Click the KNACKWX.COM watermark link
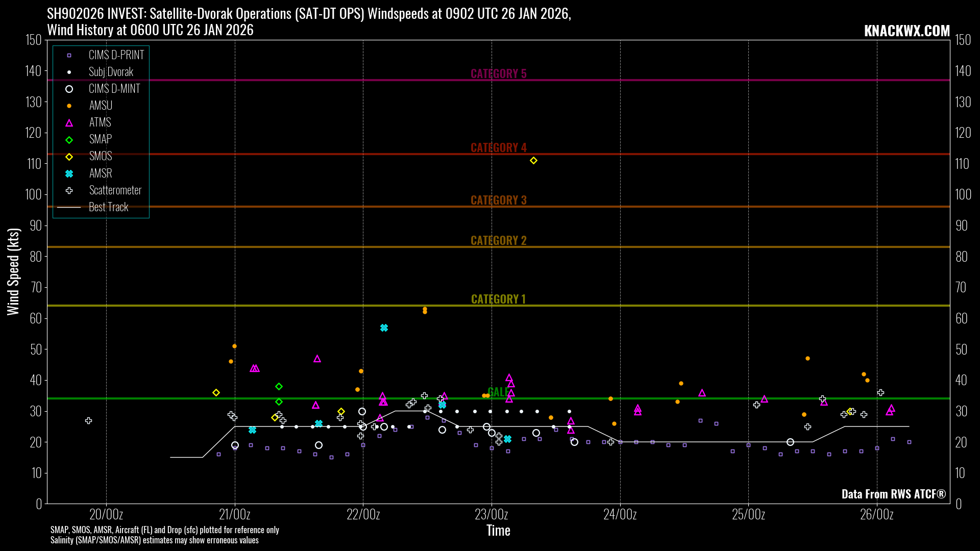This screenshot has height=551, width=980. point(906,31)
